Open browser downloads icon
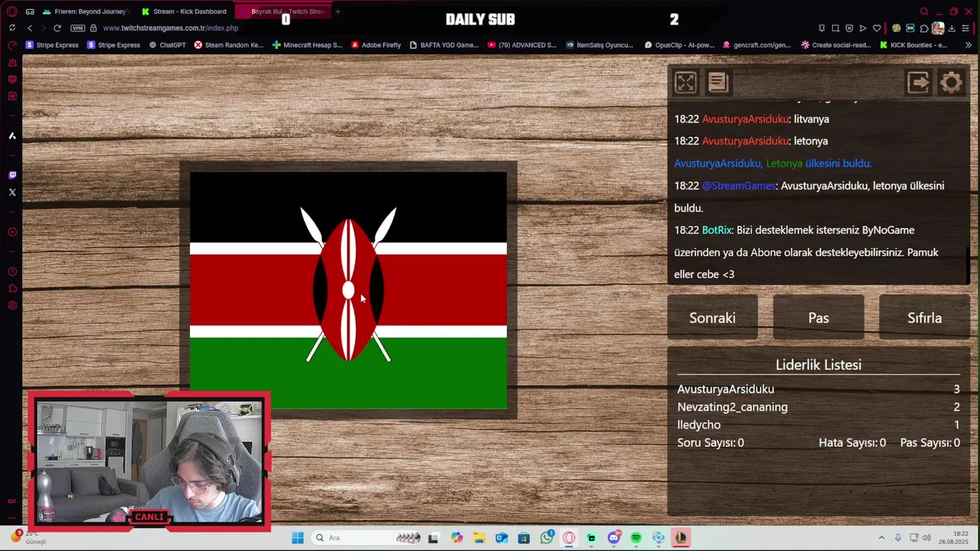 pyautogui.click(x=952, y=28)
